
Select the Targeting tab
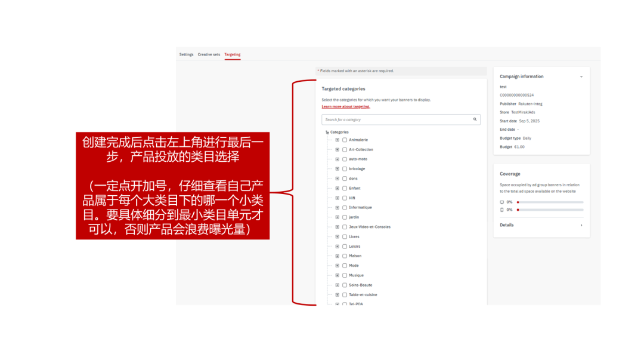(233, 54)
